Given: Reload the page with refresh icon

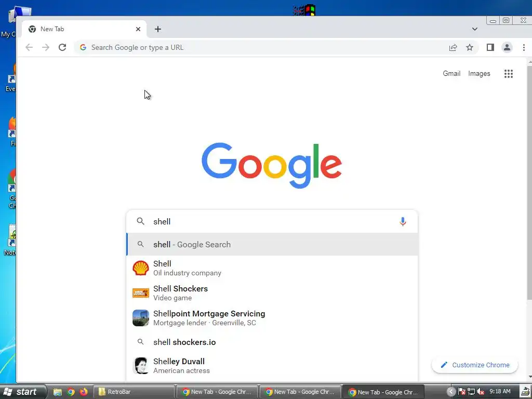Looking at the screenshot, I should pyautogui.click(x=62, y=47).
